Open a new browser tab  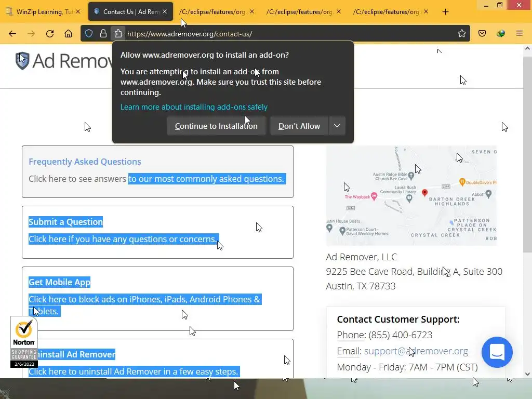click(x=445, y=12)
